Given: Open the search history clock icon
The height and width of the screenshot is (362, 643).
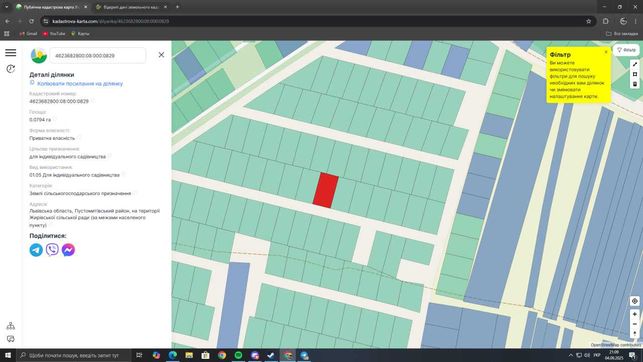Looking at the screenshot, I should point(11,69).
